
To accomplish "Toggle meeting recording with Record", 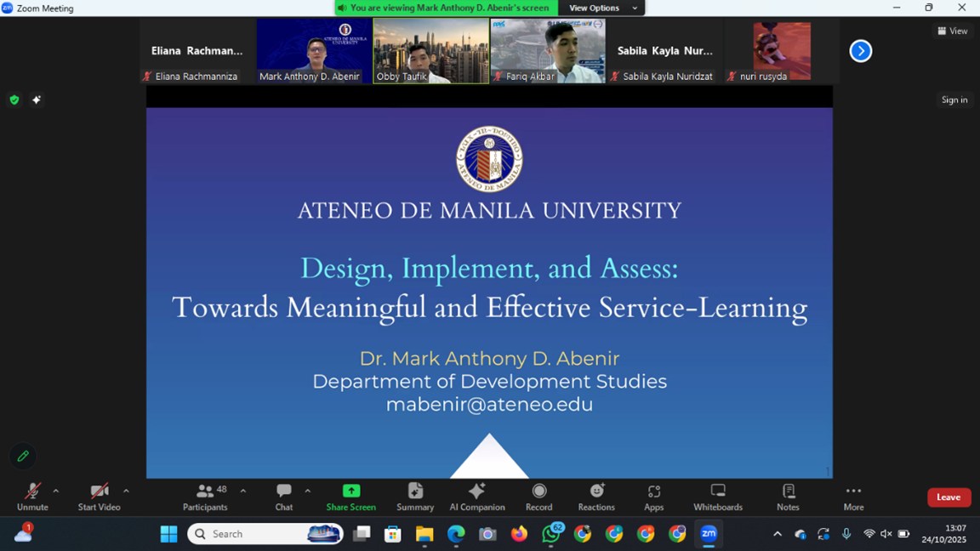I will (x=538, y=497).
